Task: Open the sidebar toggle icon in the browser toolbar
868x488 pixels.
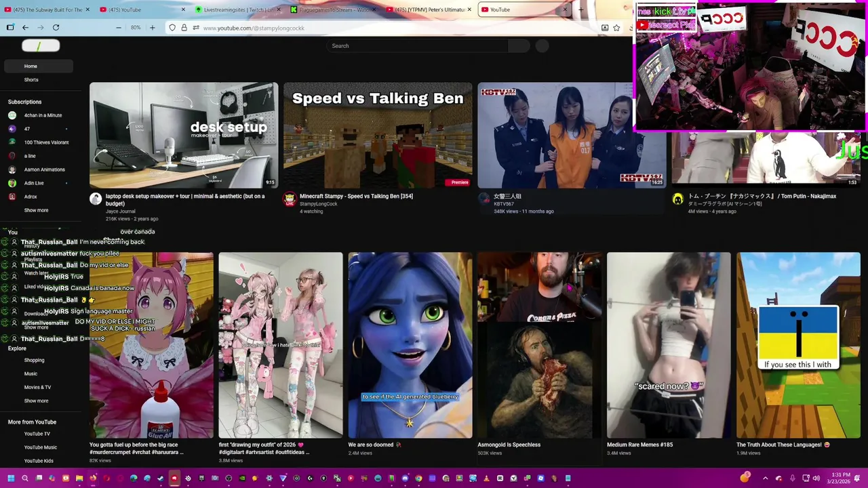Action: coord(10,28)
